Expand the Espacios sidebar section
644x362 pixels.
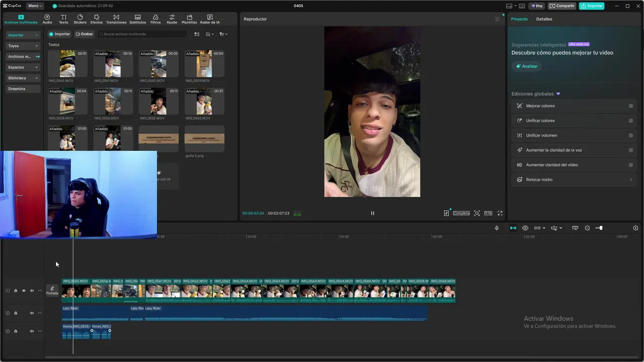coord(23,67)
